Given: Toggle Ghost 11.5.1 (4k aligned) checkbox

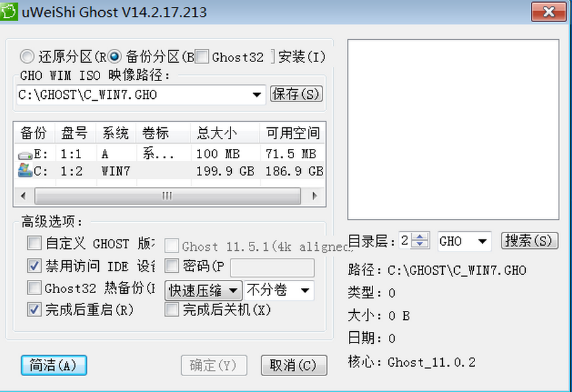Looking at the screenshot, I should [172, 246].
